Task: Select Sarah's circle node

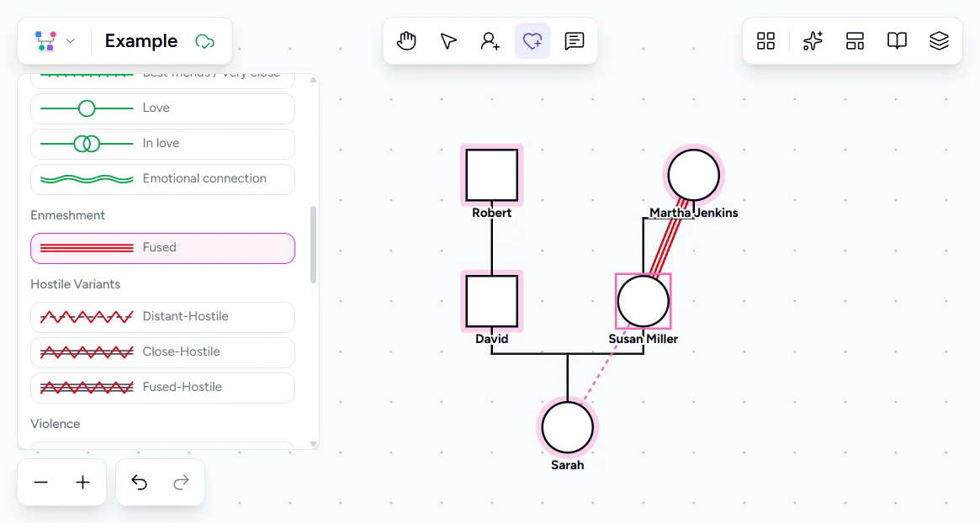Action: (568, 427)
